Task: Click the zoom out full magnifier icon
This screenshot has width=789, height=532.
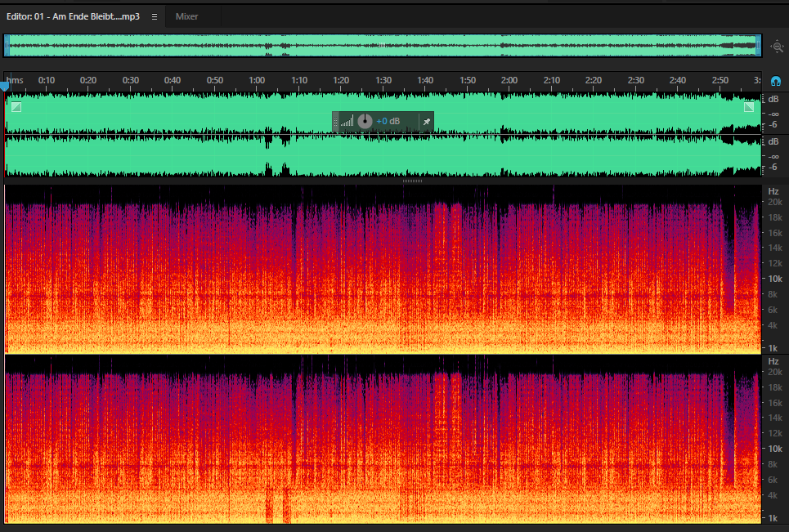Action: click(778, 47)
